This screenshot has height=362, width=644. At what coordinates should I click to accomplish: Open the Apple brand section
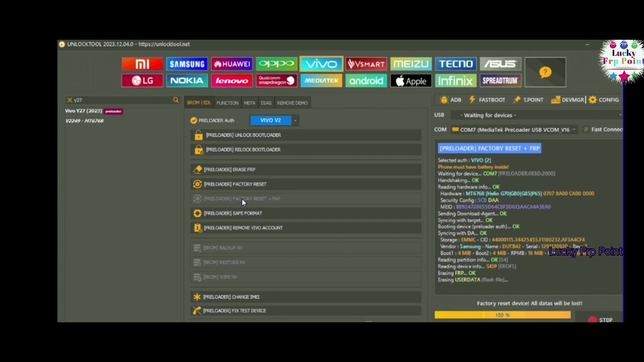[x=411, y=80]
